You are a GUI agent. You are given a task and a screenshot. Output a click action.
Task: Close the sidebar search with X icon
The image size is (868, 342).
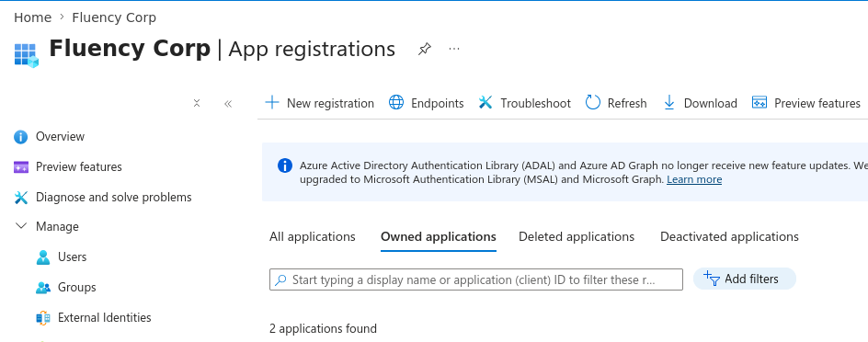tap(197, 103)
